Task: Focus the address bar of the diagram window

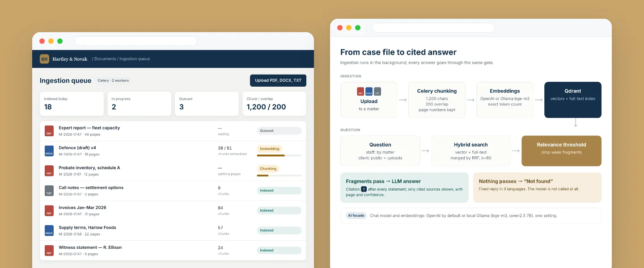Action: [433, 28]
